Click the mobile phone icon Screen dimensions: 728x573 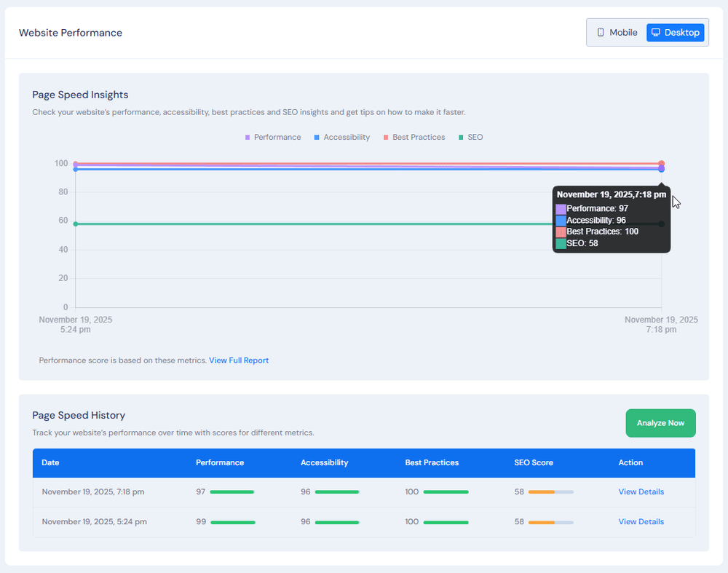point(601,33)
